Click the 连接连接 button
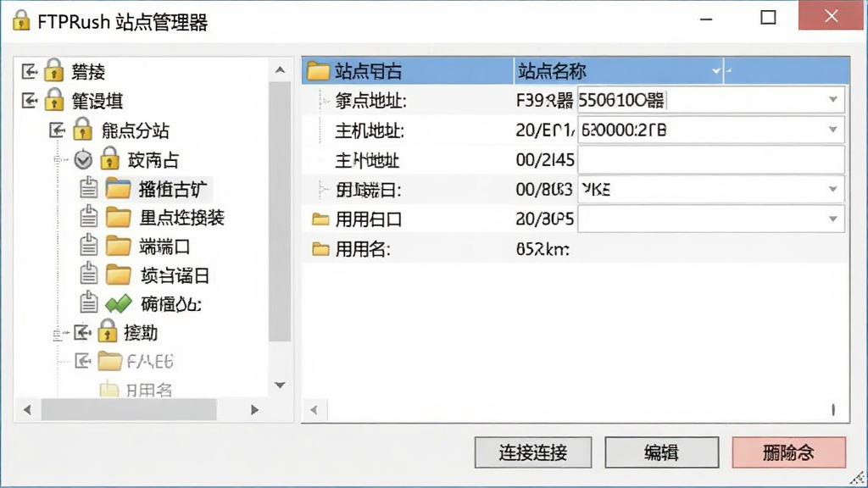 (x=533, y=452)
